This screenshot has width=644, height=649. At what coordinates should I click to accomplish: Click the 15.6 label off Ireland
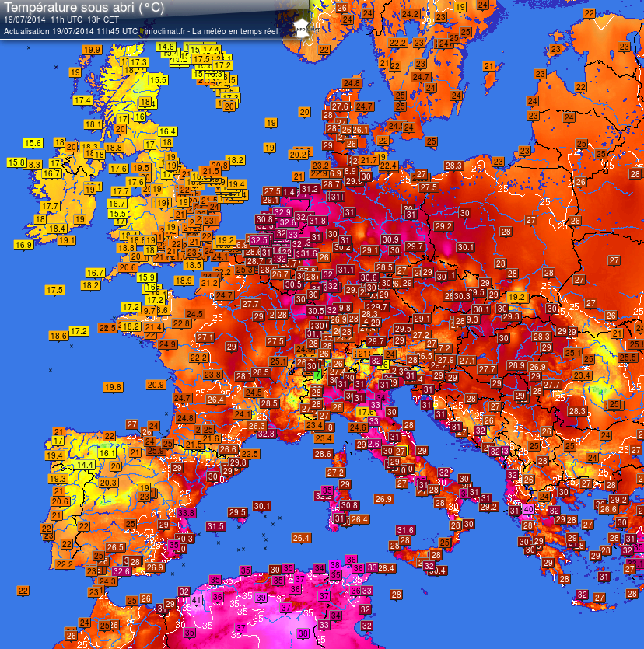click(33, 143)
